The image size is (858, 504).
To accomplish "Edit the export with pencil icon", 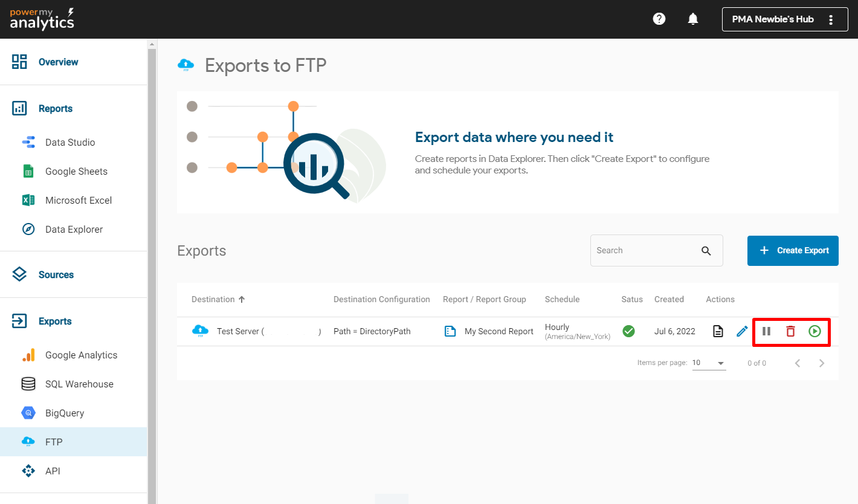I will (x=742, y=331).
